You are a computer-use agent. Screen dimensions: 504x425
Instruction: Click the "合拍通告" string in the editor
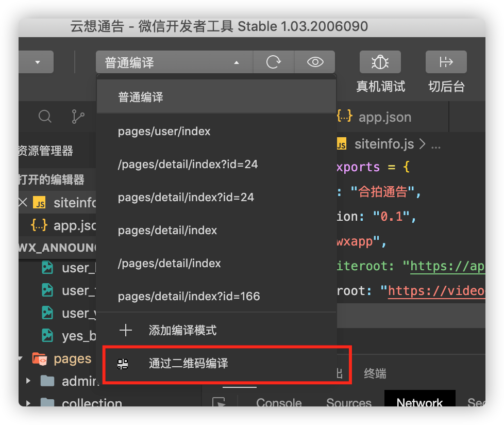(382, 192)
